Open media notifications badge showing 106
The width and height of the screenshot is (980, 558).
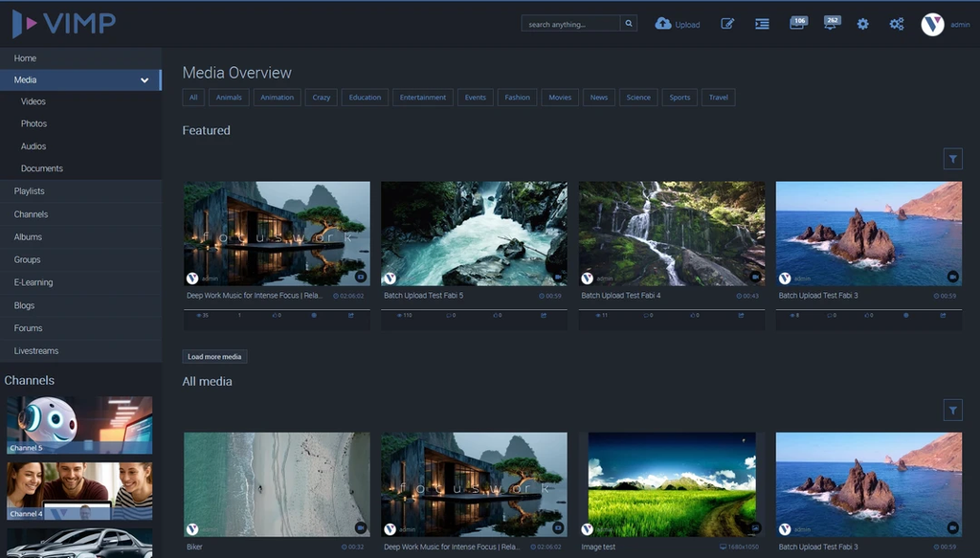798,23
